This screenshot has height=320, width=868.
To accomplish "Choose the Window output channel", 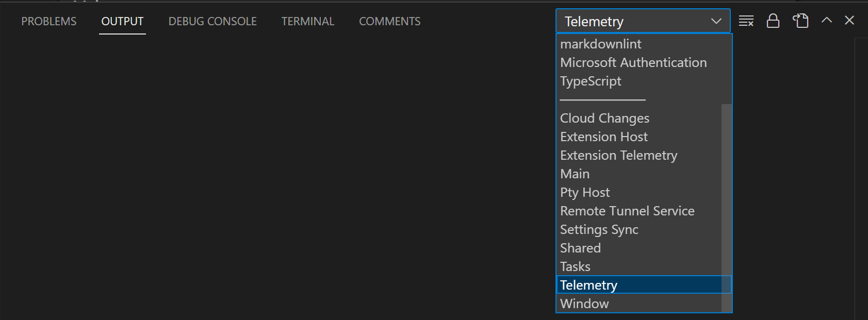I will point(584,304).
